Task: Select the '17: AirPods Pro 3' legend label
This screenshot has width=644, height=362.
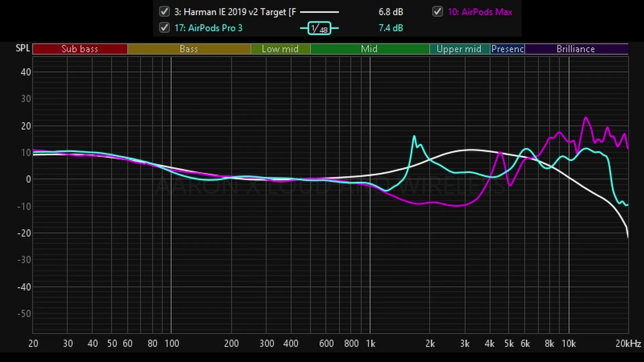Action: click(208, 28)
